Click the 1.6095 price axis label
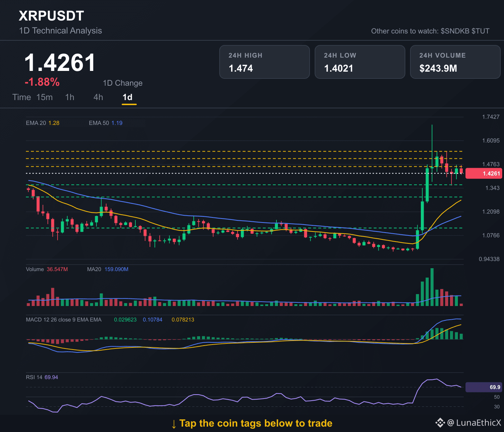Viewport: 504px width, 432px height. coord(491,140)
